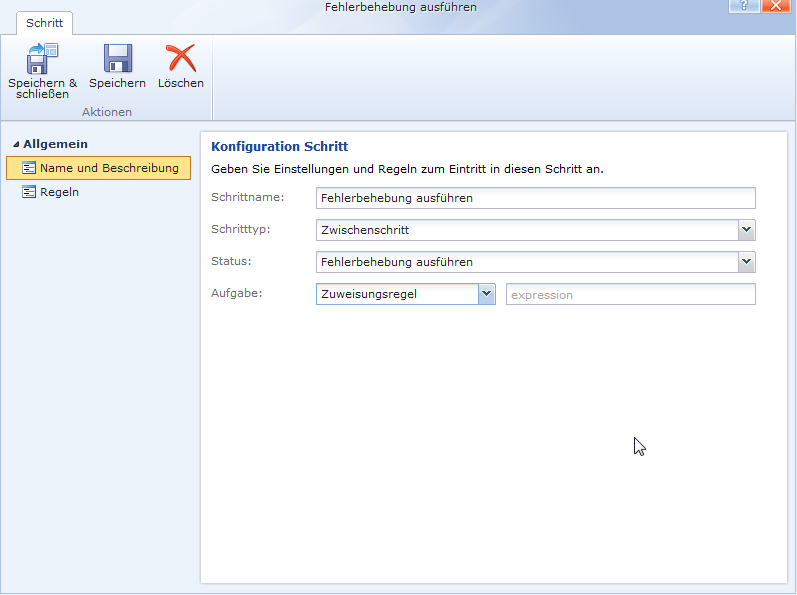
Task: Click the red Löschen X icon
Action: pos(181,58)
